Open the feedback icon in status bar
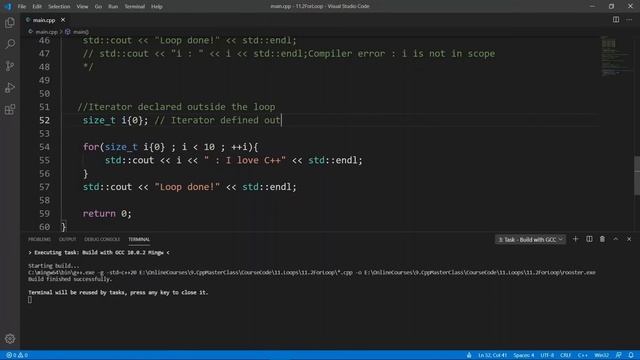640x360 pixels. coord(618,355)
